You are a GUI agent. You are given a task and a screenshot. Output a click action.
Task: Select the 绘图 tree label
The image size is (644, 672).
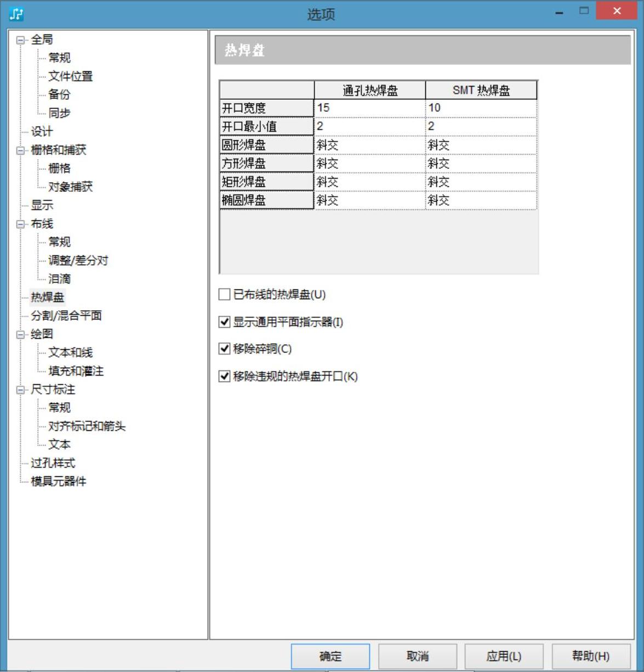point(42,334)
